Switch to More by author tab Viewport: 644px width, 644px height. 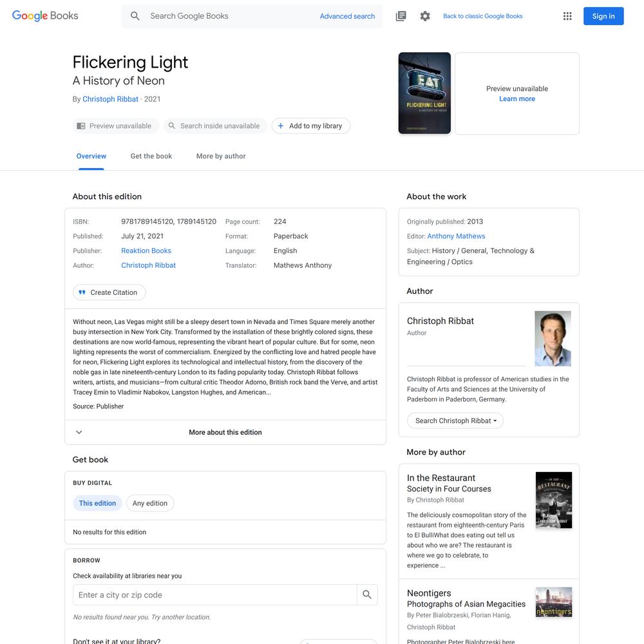(221, 156)
